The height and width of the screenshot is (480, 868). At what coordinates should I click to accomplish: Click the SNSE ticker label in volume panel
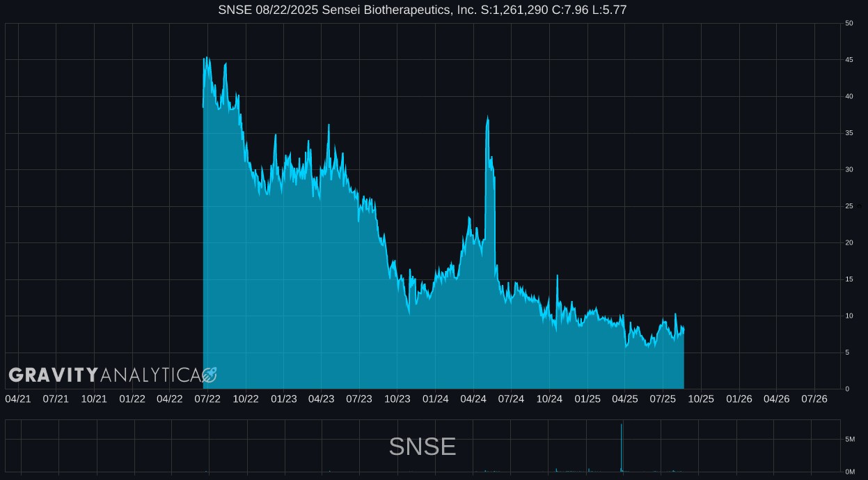point(423,447)
